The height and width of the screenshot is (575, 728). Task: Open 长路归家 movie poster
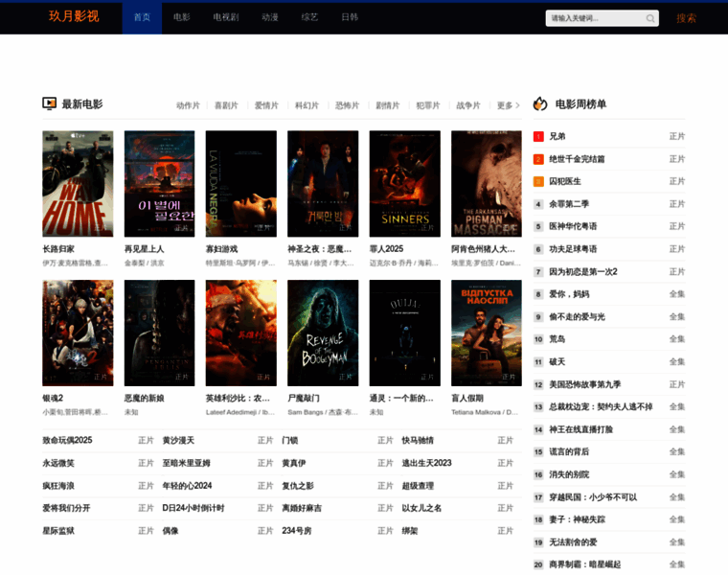[x=78, y=184]
